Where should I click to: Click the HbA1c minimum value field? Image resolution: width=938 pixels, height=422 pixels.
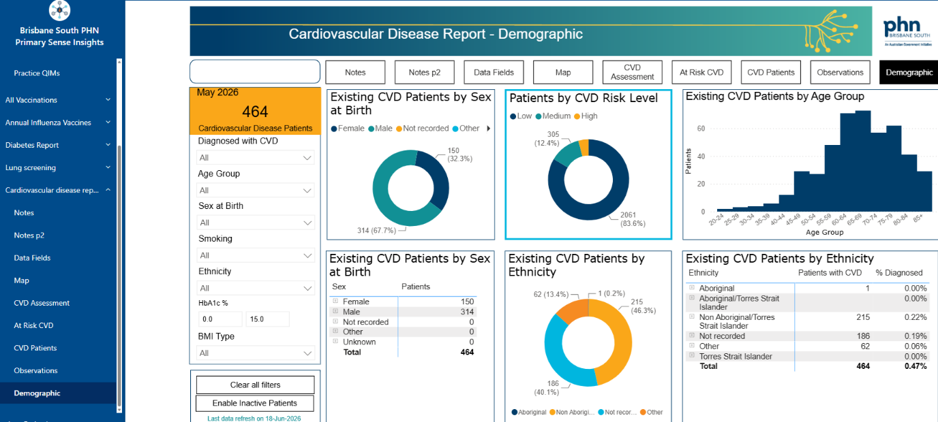[x=220, y=320]
